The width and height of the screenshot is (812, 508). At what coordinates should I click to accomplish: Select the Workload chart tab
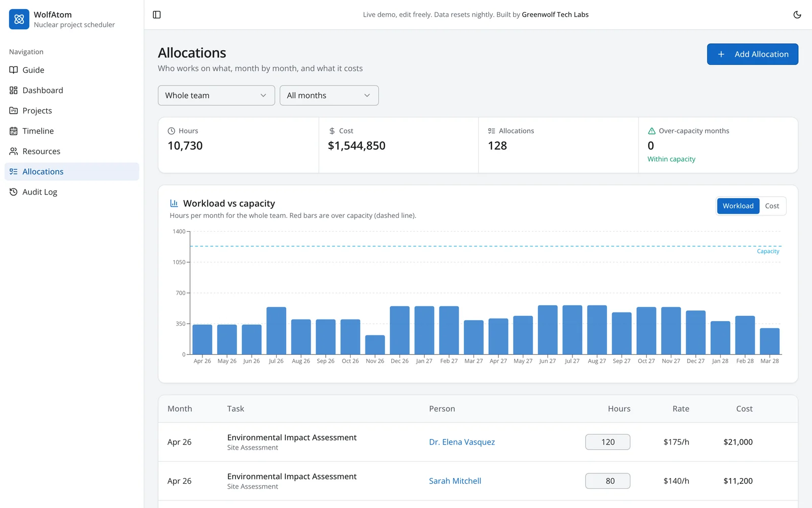[738, 206]
